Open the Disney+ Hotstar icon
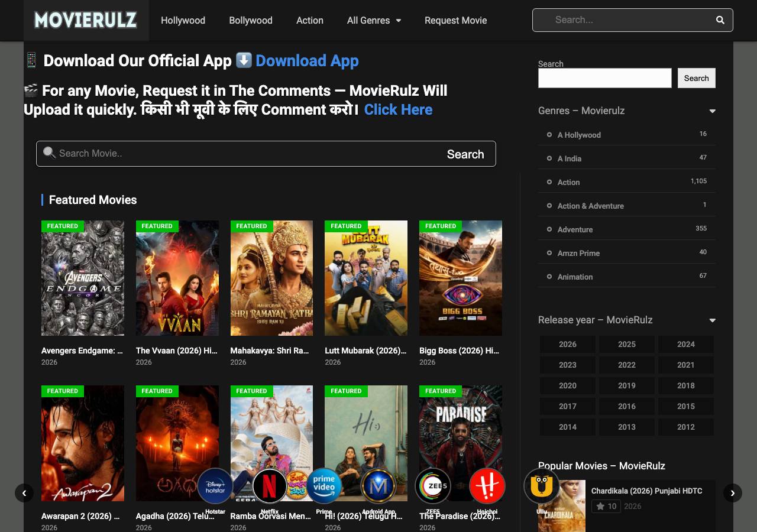 coord(215,486)
